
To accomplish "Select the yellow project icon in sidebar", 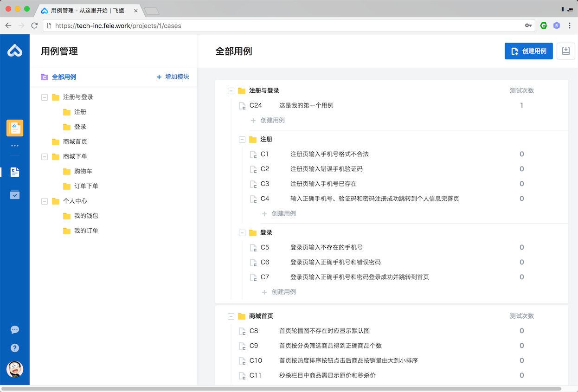I will click(14, 128).
